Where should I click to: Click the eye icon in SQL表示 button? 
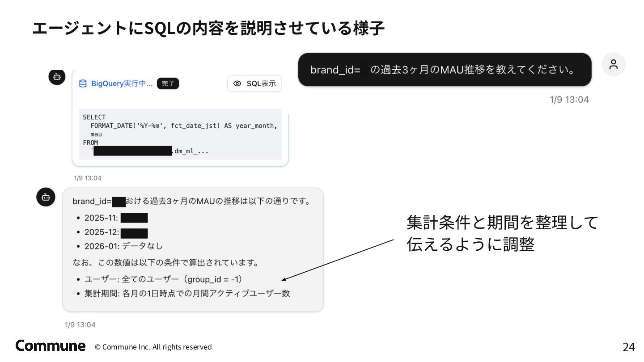[x=237, y=84]
